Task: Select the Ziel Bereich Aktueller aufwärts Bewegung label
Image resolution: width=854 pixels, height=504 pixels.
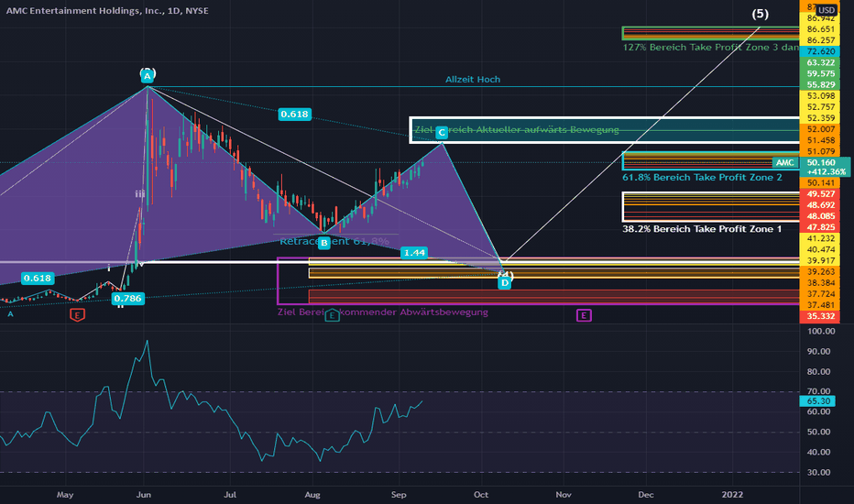Action: click(517, 130)
